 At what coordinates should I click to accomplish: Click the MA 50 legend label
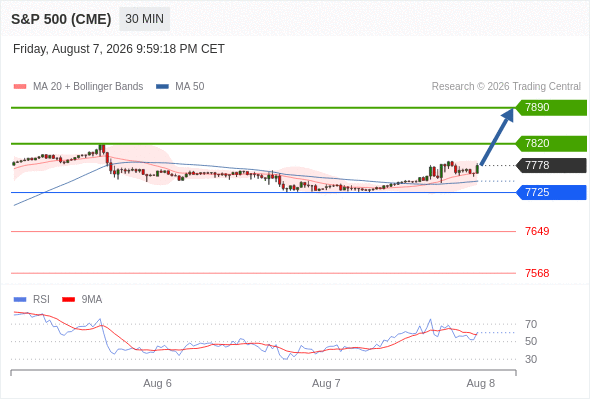point(190,87)
